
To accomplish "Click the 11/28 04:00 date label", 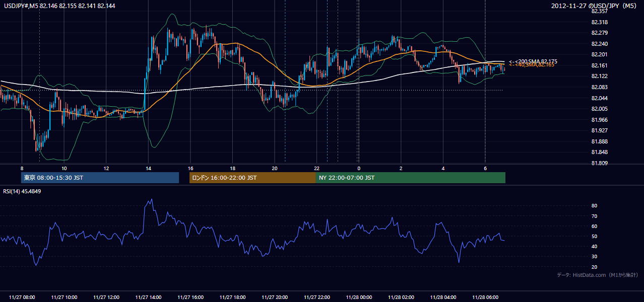I will [x=443, y=297].
